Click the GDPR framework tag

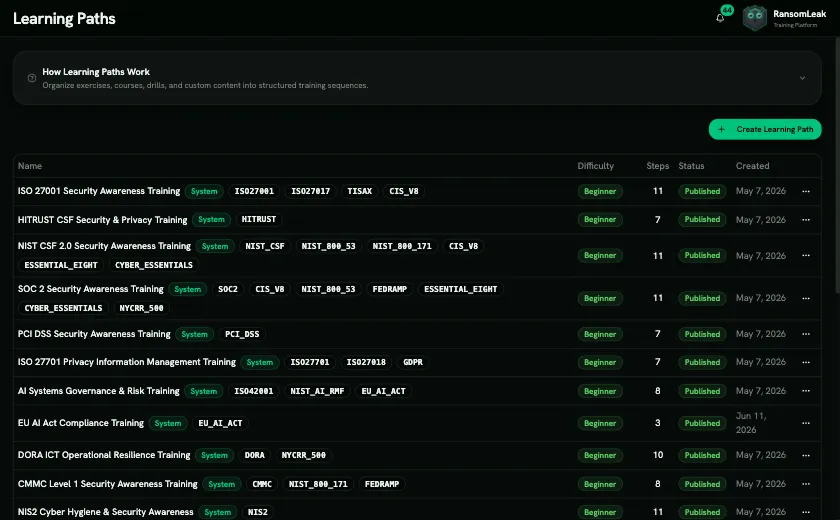412,363
